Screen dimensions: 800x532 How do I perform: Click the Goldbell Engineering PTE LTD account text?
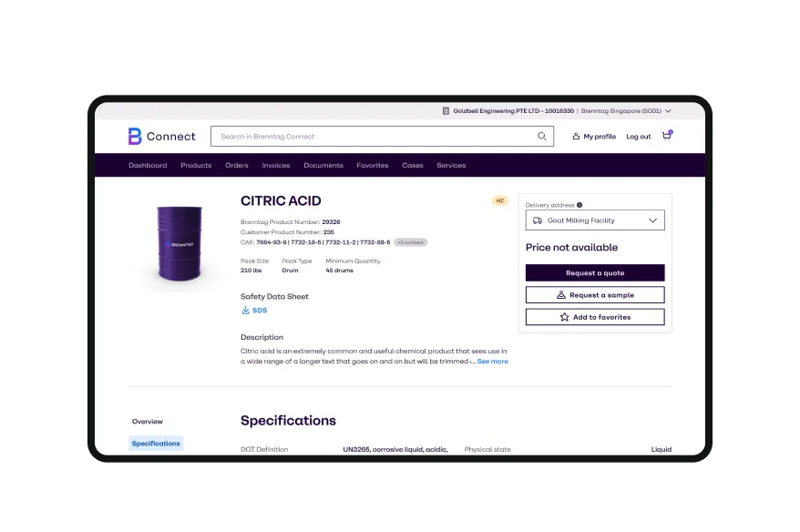[x=513, y=111]
